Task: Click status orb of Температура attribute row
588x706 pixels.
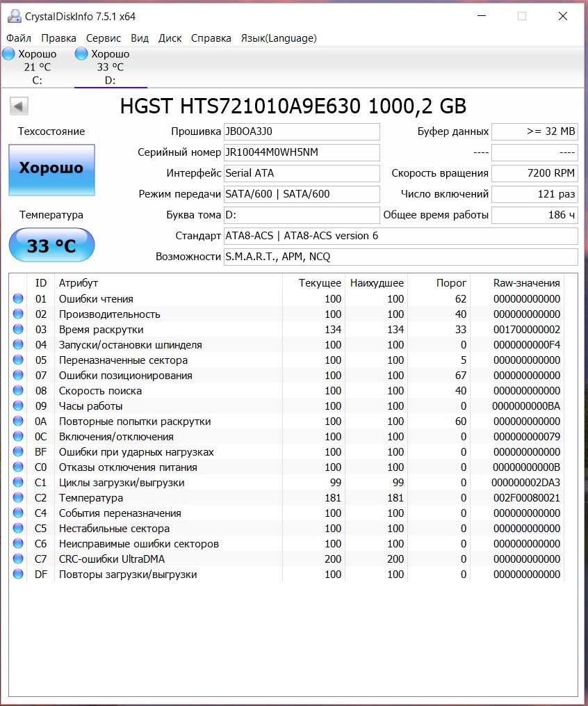Action: click(18, 497)
